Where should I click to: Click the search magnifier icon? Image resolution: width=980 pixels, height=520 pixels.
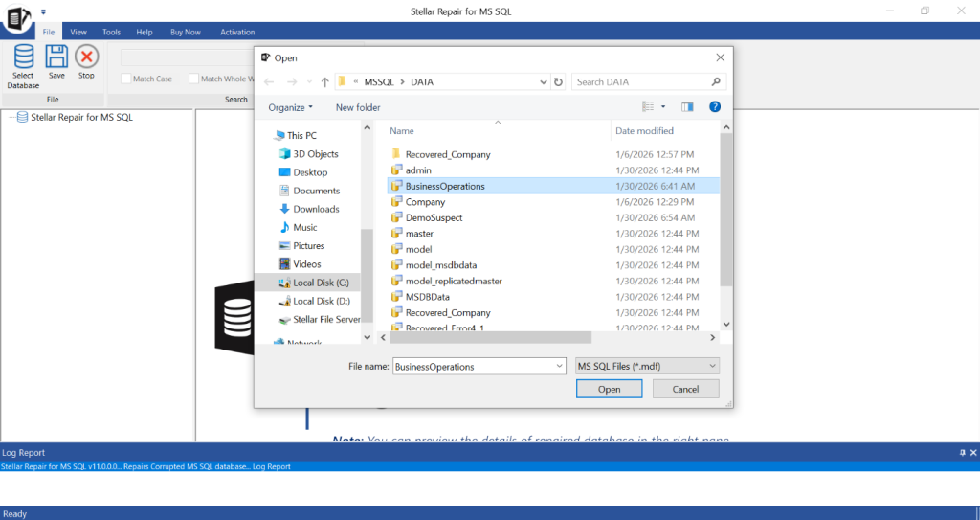click(716, 82)
